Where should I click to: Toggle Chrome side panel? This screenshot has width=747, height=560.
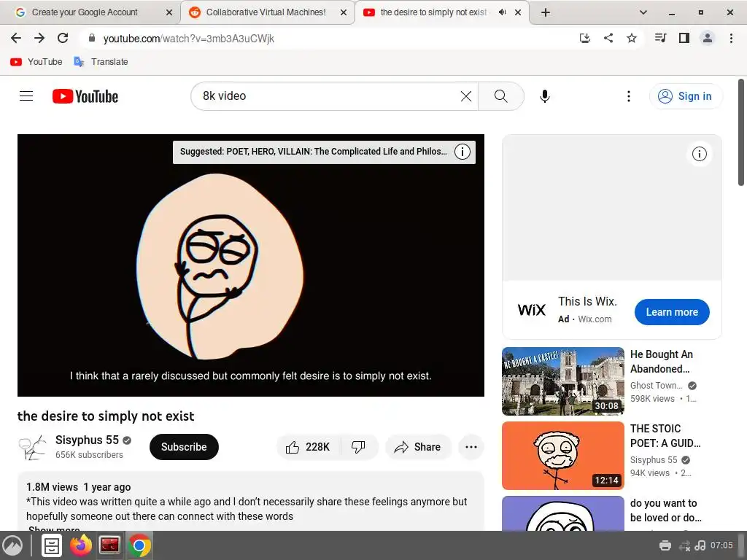684,38
